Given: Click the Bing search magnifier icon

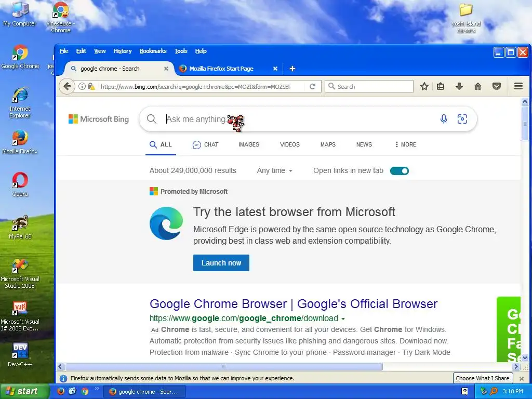Looking at the screenshot, I should [152, 119].
